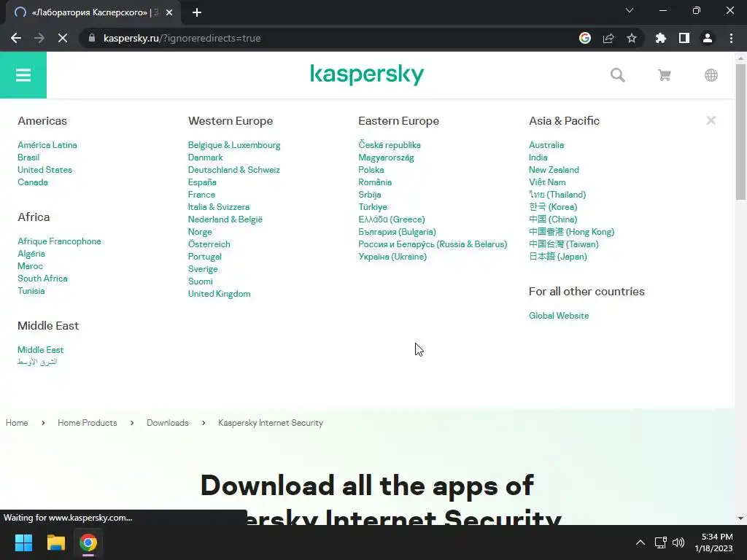This screenshot has height=560, width=747.
Task: Click the search magnifier icon
Action: (x=617, y=75)
